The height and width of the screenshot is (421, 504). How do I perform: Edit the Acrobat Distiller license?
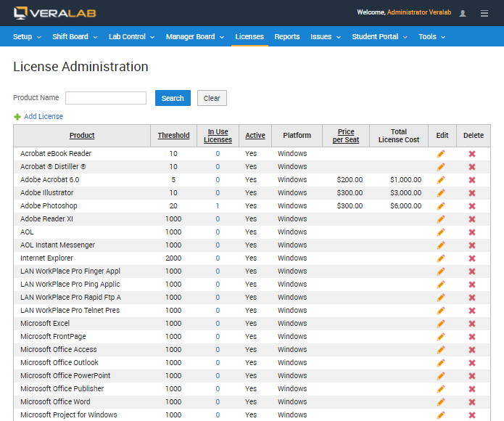tap(441, 167)
